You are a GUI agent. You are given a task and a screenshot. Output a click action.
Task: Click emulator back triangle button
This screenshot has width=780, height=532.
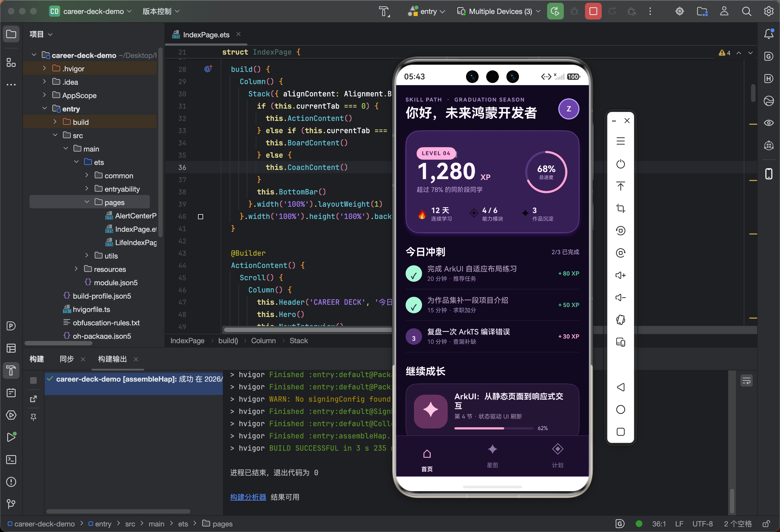point(621,387)
